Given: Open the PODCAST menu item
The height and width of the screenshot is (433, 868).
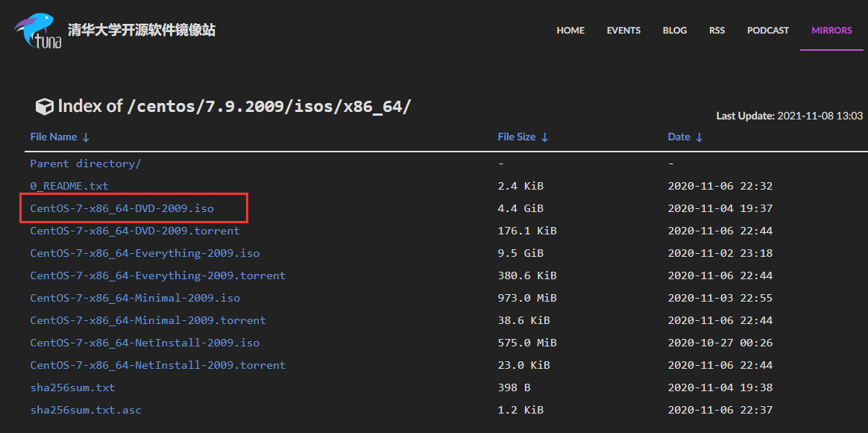Looking at the screenshot, I should click(767, 31).
